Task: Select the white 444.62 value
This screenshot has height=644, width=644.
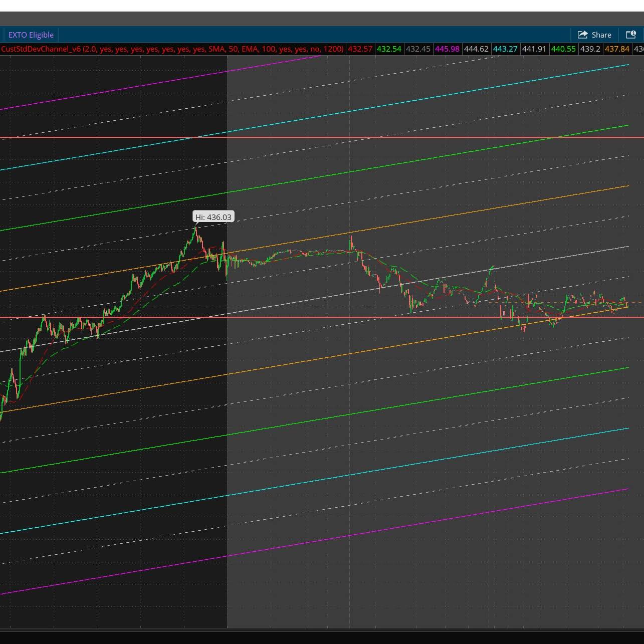Action: [476, 49]
